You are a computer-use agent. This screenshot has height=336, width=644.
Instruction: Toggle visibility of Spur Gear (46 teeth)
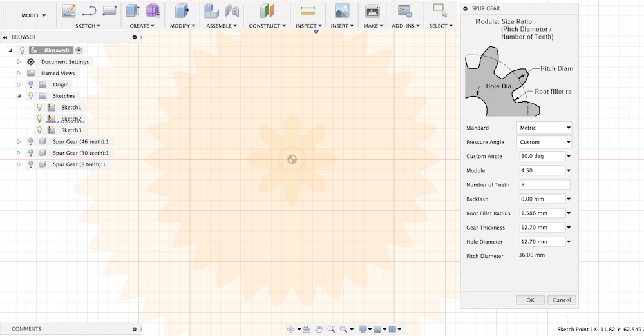[x=31, y=141]
